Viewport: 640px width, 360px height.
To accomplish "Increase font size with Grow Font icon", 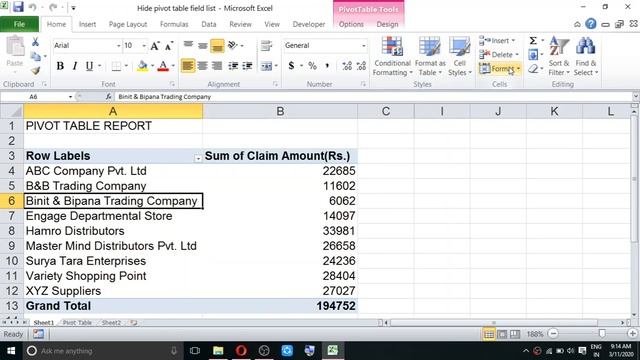I will click(x=155, y=46).
